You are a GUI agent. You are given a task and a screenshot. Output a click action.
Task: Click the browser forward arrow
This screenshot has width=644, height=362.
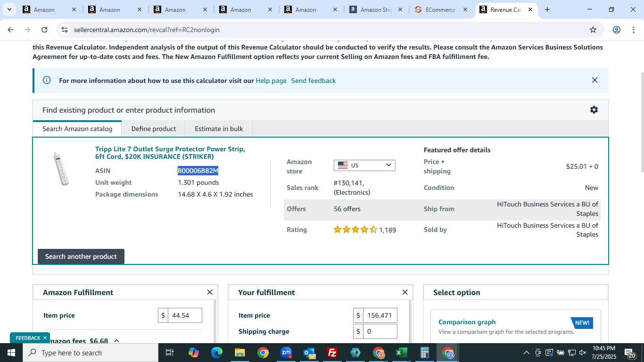pyautogui.click(x=27, y=30)
